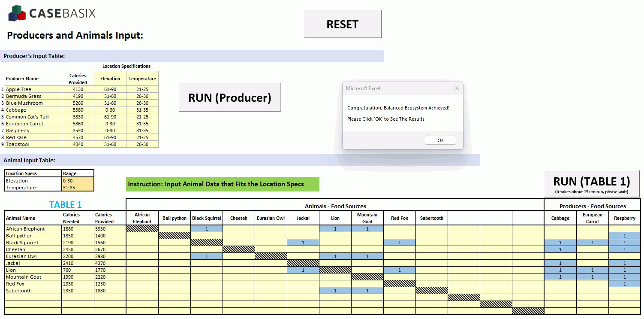Select Jackal calories provided cell 4370
The height and width of the screenshot is (319, 644).
pyautogui.click(x=110, y=263)
